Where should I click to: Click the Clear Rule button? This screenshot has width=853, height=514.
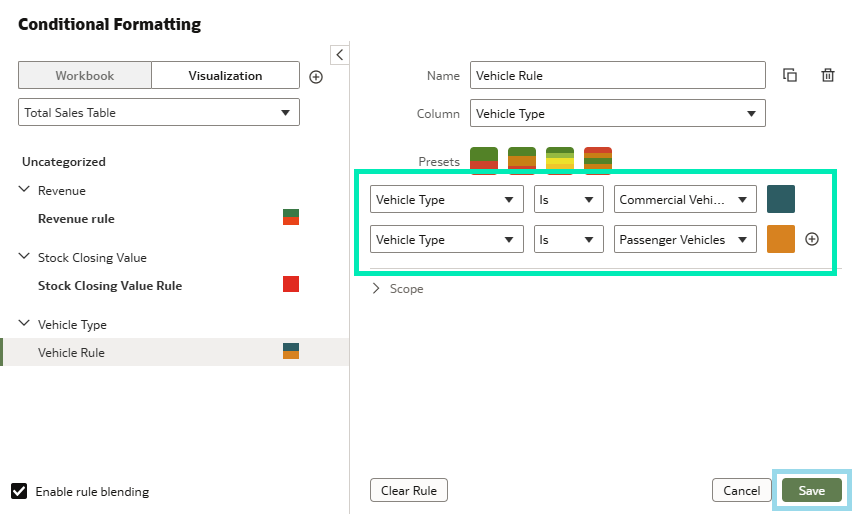point(409,491)
